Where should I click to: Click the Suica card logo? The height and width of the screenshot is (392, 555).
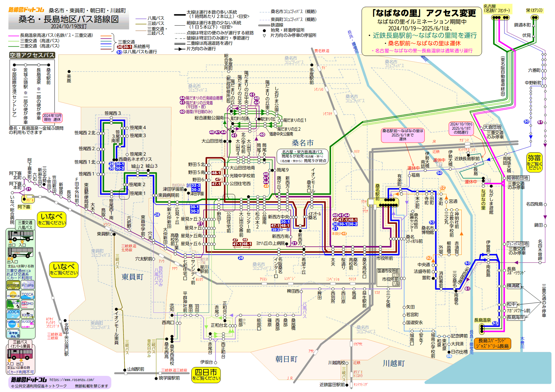13,304
